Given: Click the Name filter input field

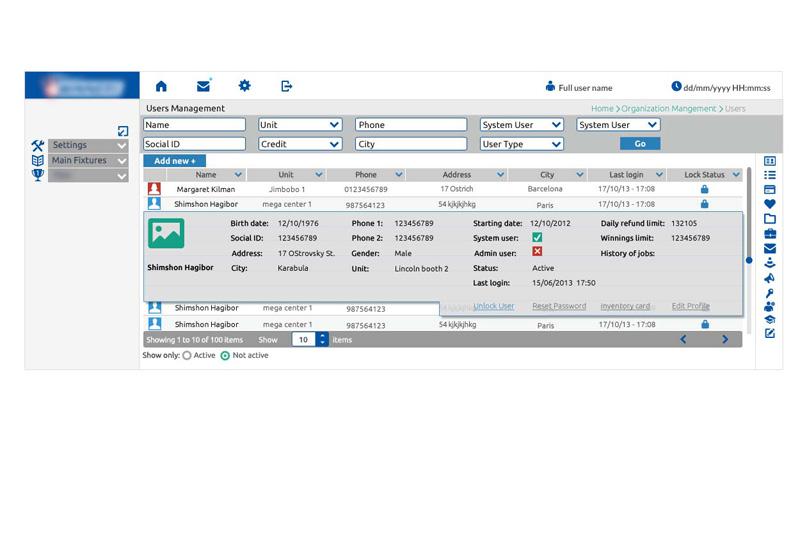Looking at the screenshot, I should [x=194, y=125].
